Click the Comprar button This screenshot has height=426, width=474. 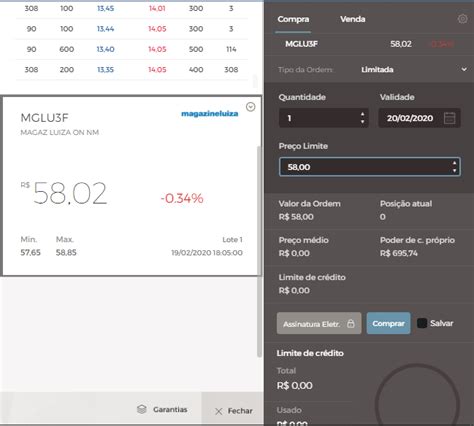[389, 323]
